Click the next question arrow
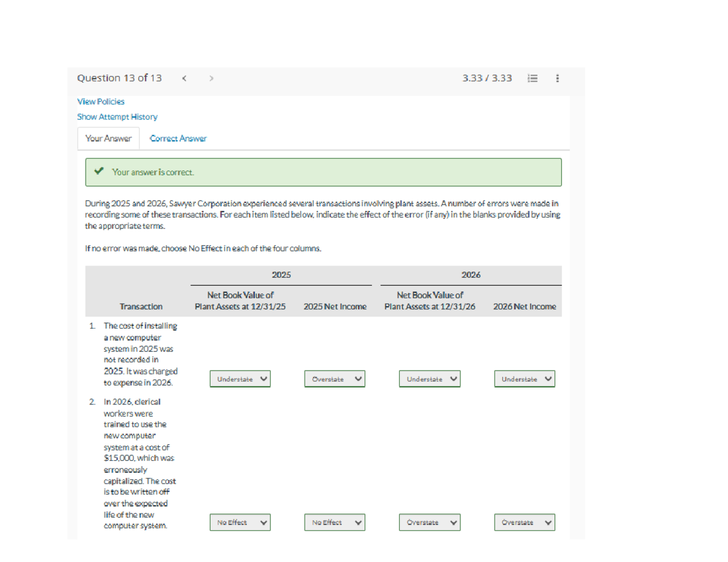This screenshot has height=562, width=728. 211,78
